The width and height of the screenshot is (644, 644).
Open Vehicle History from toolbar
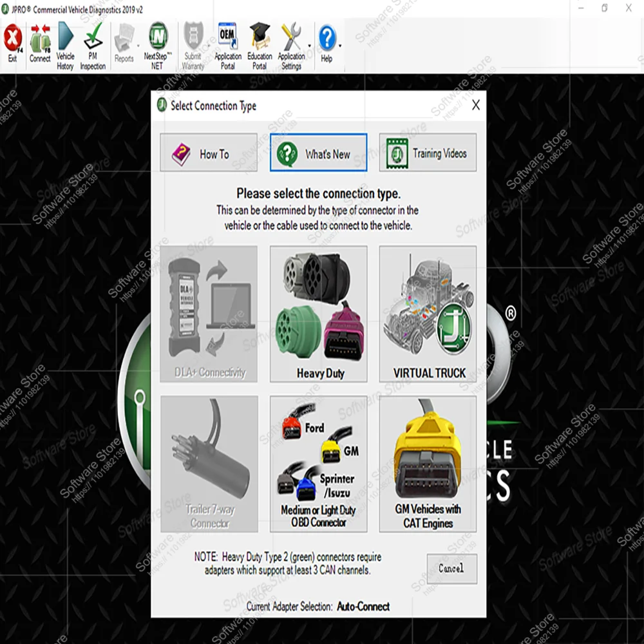(x=65, y=46)
